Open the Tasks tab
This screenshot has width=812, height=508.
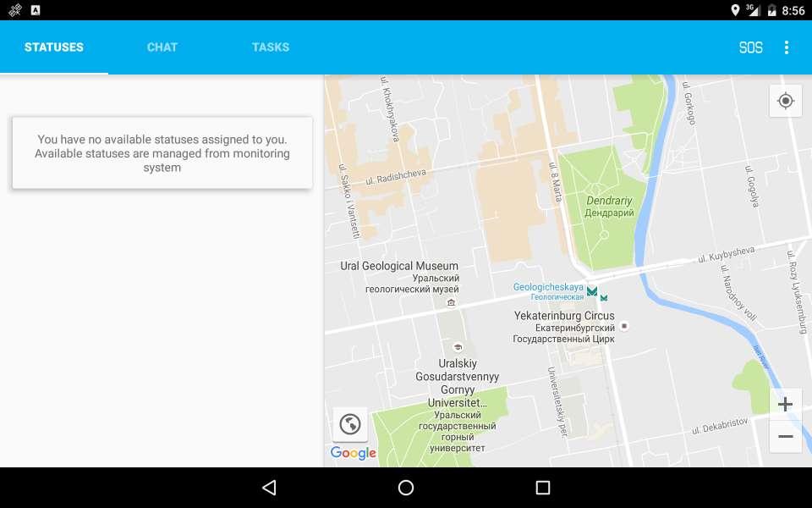271,47
